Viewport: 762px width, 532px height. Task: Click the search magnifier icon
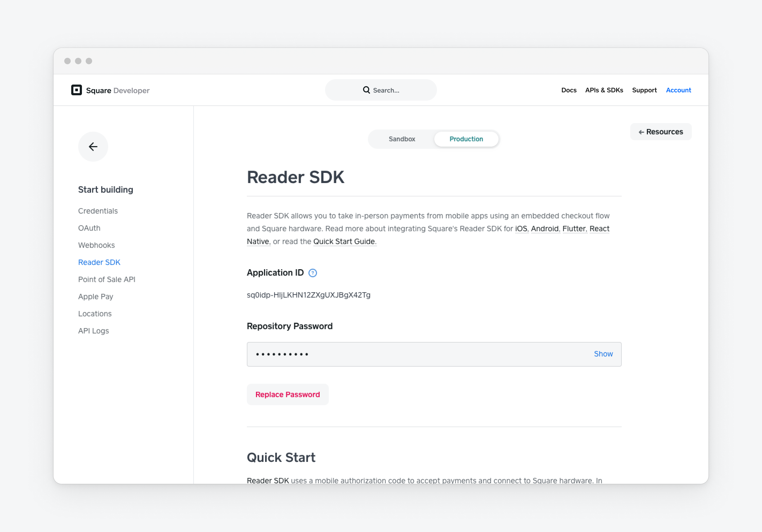[366, 90]
